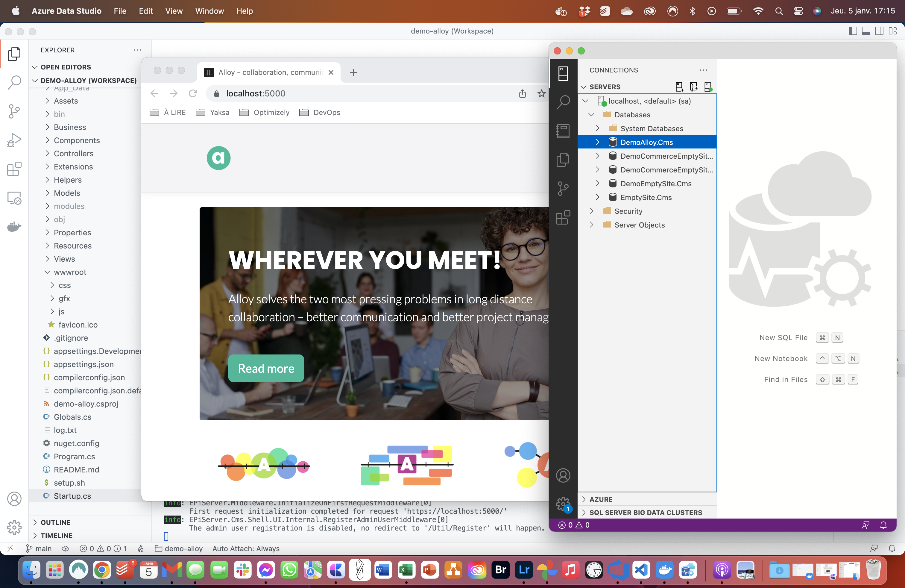The height and width of the screenshot is (588, 905).
Task: Expand the AZURE section
Action: pyautogui.click(x=601, y=499)
